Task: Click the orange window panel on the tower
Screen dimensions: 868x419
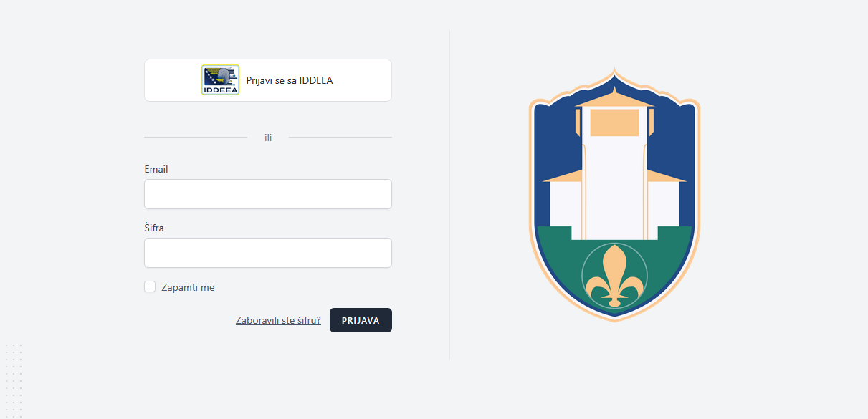Action: tap(614, 122)
